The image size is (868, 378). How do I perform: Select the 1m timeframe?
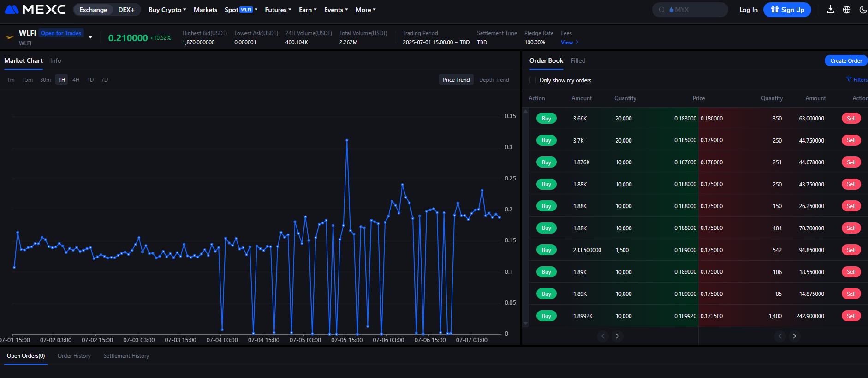11,80
